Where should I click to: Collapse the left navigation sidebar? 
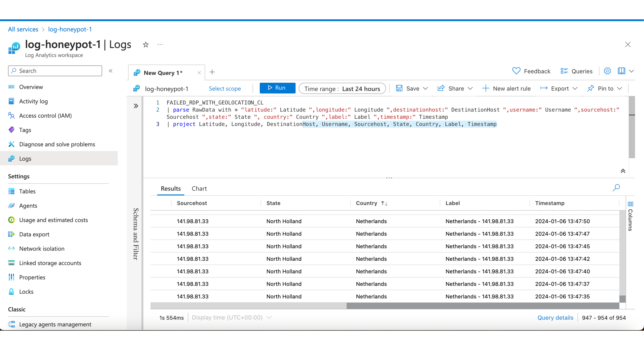[x=111, y=71]
